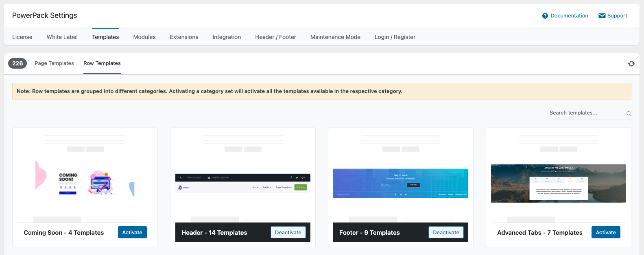
Task: Deactivate the Header templates
Action: pos(288,232)
